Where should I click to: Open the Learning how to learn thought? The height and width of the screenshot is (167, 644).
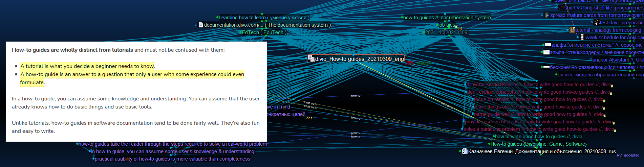pos(264,18)
